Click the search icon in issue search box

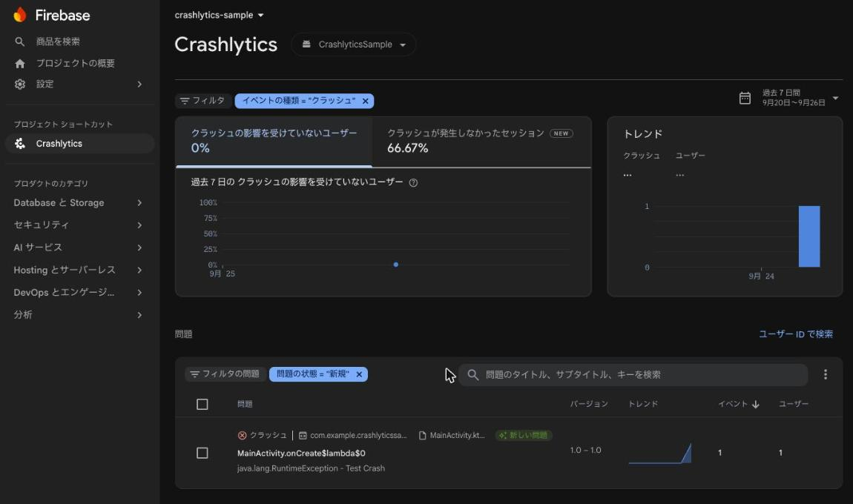click(472, 374)
